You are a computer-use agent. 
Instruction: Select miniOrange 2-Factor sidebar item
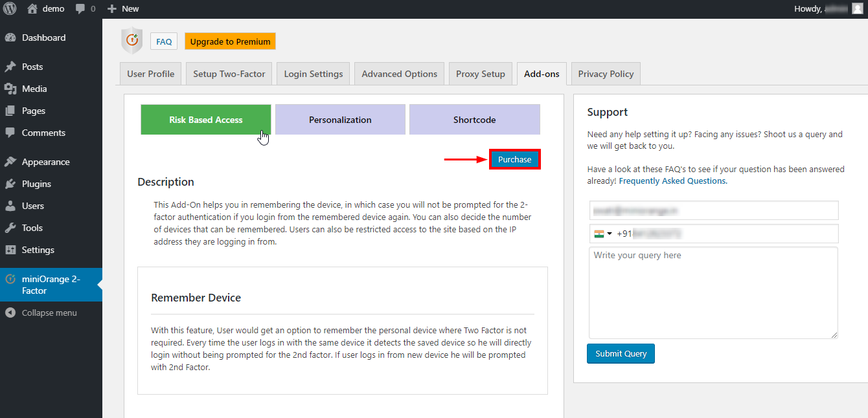pyautogui.click(x=51, y=285)
